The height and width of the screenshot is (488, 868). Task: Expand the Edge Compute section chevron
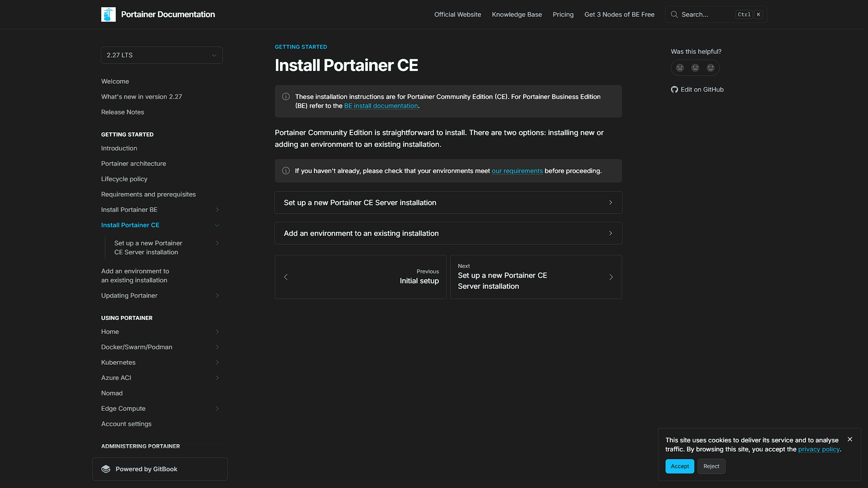click(x=217, y=408)
